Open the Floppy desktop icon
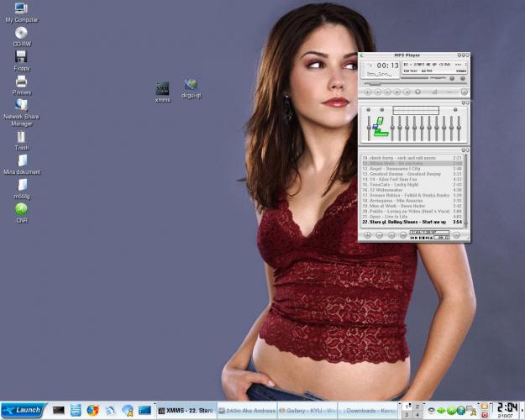The image size is (525, 420). point(21,57)
